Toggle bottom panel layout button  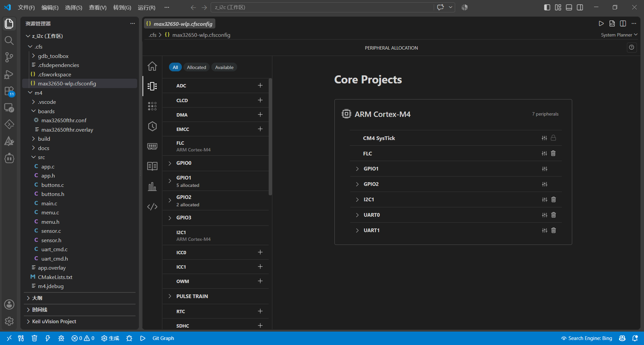pyautogui.click(x=569, y=7)
